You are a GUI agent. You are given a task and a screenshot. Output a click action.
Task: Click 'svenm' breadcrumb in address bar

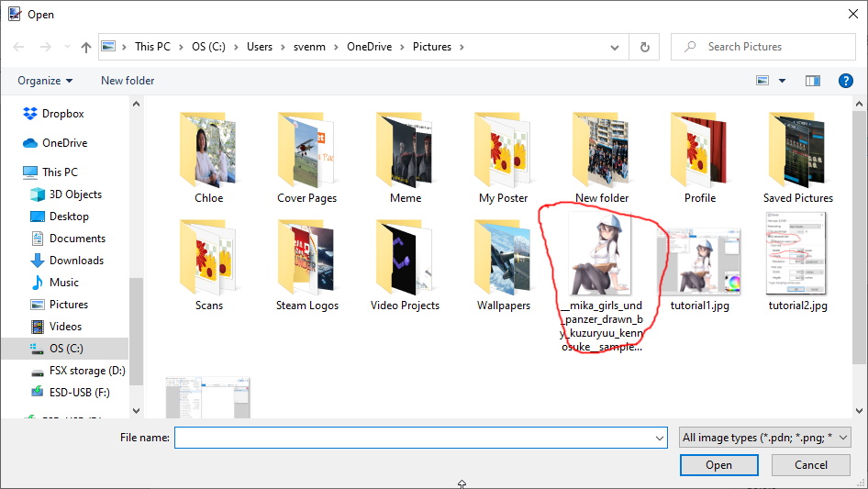[309, 47]
